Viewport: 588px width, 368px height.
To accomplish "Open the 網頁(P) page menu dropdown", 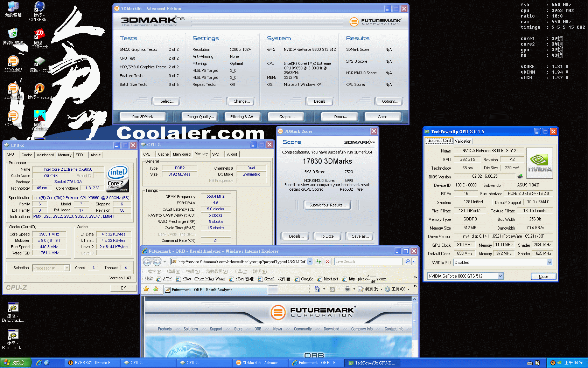I will (x=371, y=289).
